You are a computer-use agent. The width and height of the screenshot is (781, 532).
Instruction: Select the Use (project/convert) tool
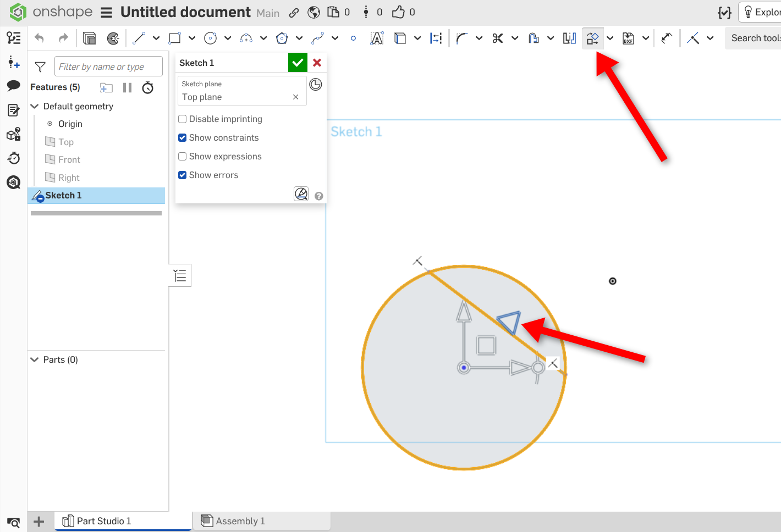tap(400, 38)
